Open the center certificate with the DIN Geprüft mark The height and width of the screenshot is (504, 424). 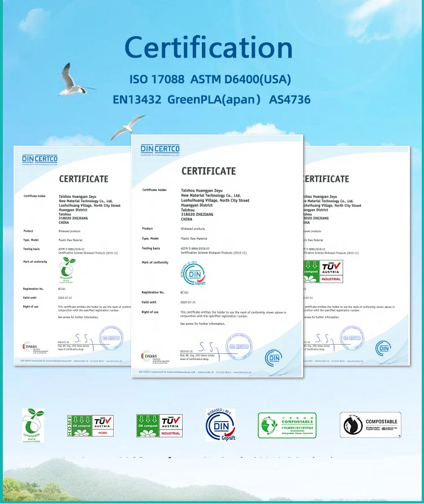217,256
